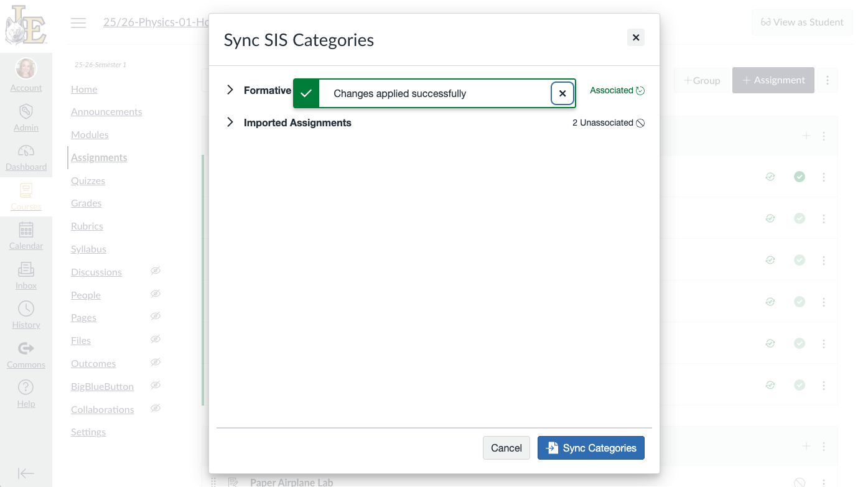
Task: Click the hidden eye icon beside Files
Action: pyautogui.click(x=156, y=339)
